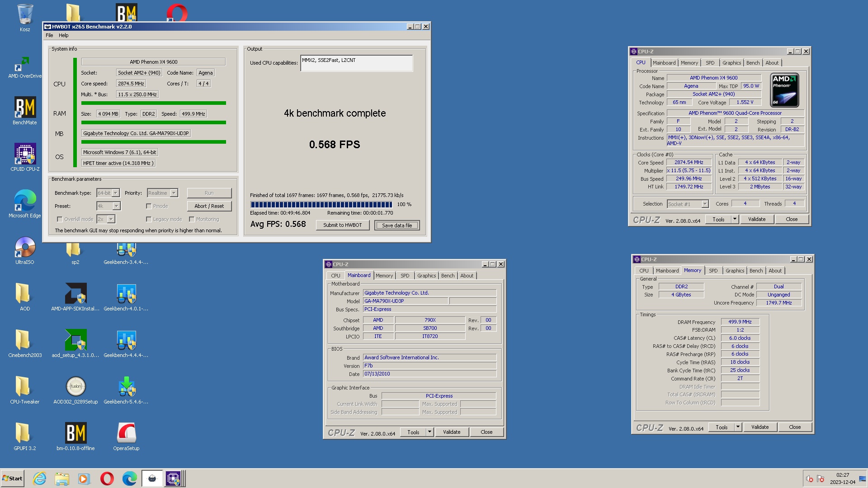
Task: Switch to HWBOT x265 taskbar button
Action: click(x=152, y=479)
